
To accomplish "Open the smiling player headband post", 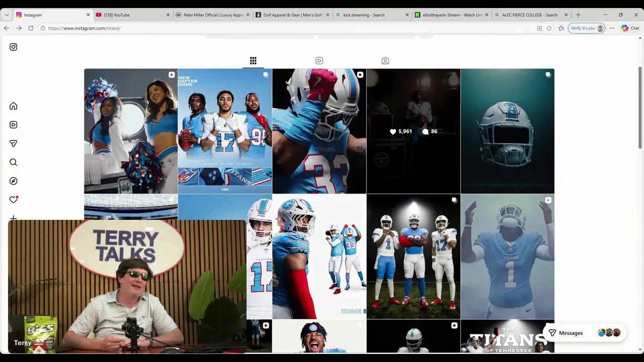I will click(x=319, y=336).
